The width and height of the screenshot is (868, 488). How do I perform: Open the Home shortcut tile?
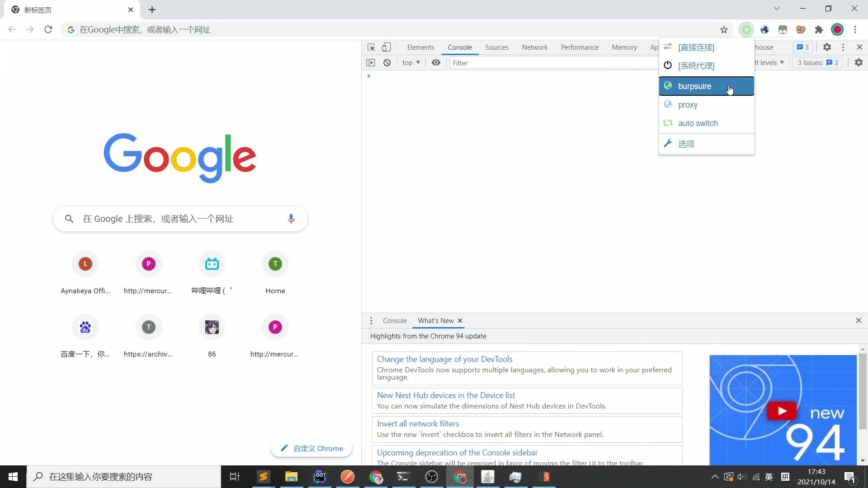[275, 272]
